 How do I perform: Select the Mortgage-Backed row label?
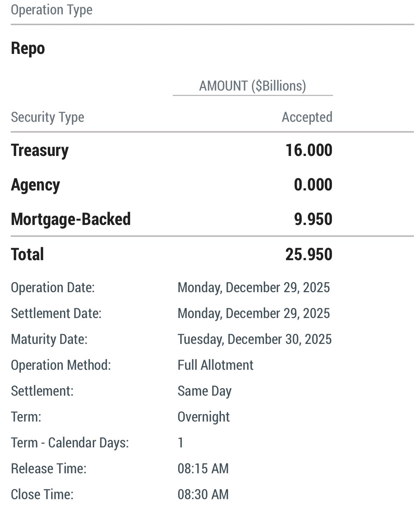click(x=71, y=219)
